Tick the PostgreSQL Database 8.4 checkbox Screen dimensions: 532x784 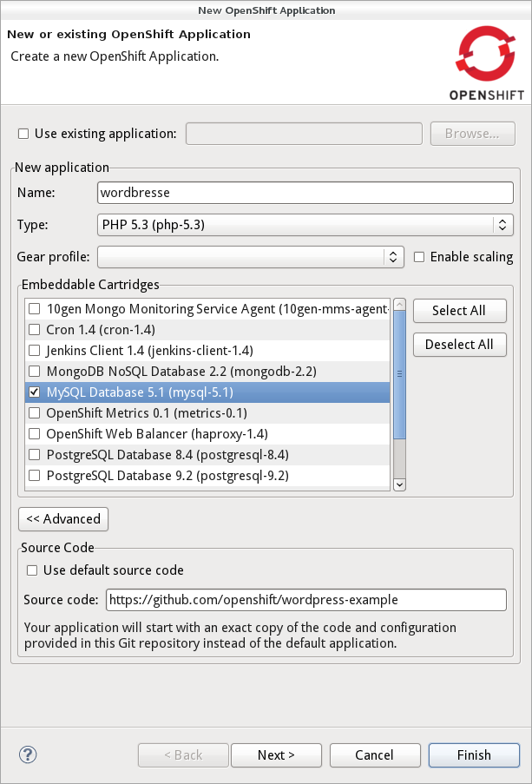(x=34, y=455)
